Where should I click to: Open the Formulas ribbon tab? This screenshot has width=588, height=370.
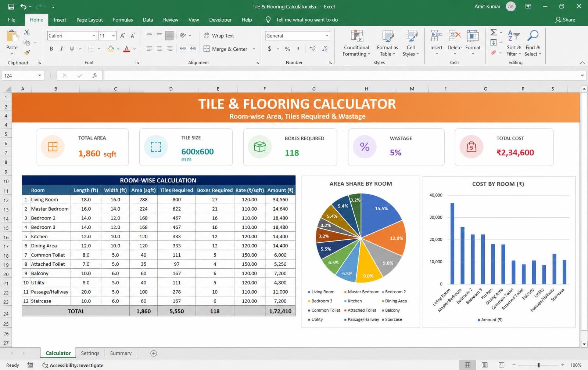[x=123, y=20]
